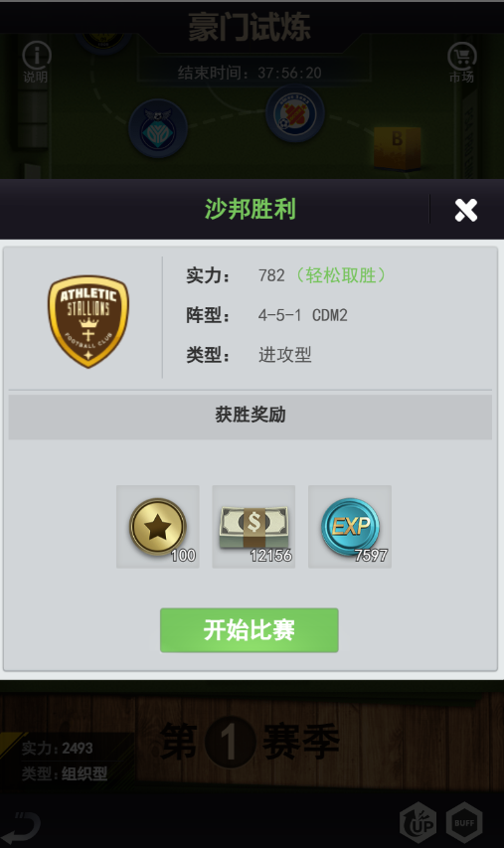Image resolution: width=504 pixels, height=848 pixels.
Task: Tap the 结束时间 countdown timer
Action: click(250, 73)
